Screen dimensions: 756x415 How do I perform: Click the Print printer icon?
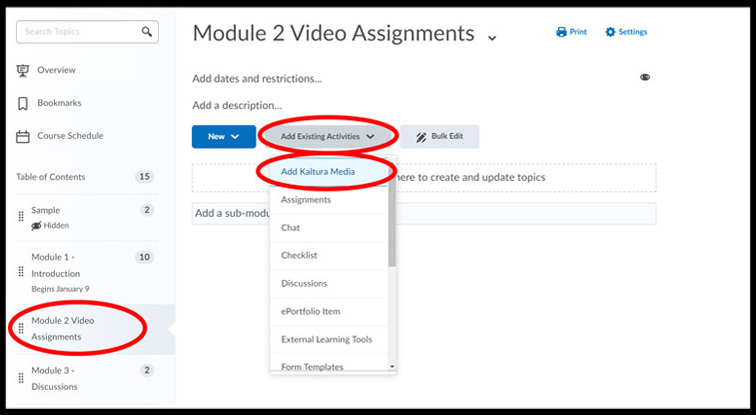click(561, 32)
